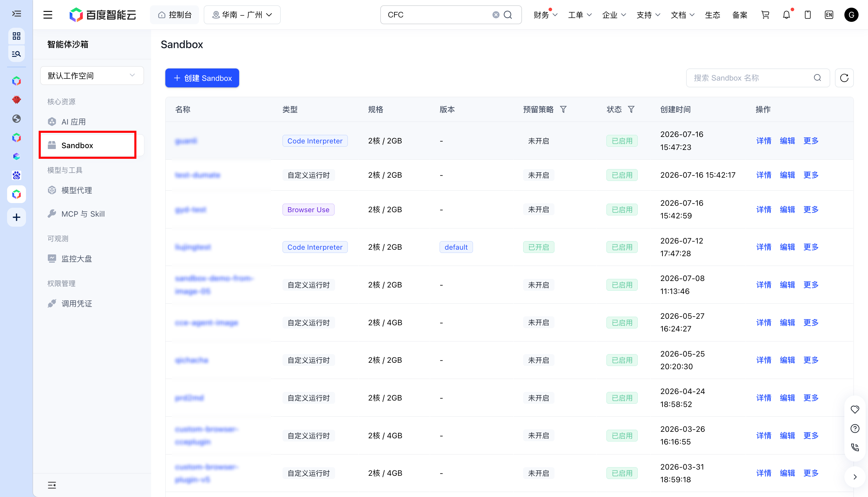Image resolution: width=868 pixels, height=497 pixels.
Task: Select AI 应用 in the sidebar
Action: pyautogui.click(x=92, y=122)
